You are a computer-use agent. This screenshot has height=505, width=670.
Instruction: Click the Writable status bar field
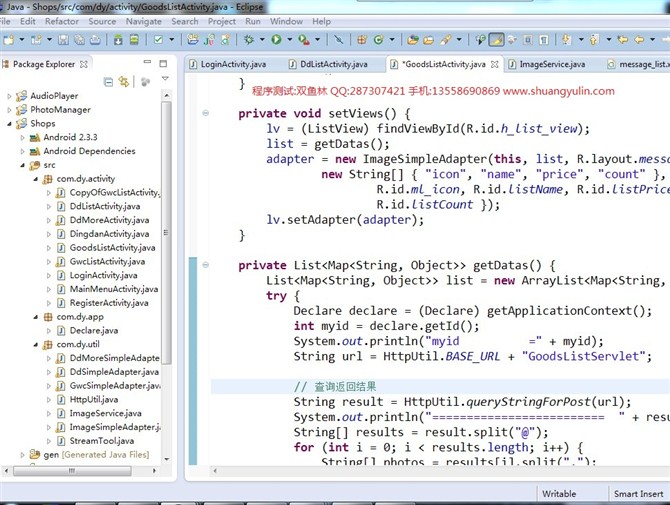[559, 494]
